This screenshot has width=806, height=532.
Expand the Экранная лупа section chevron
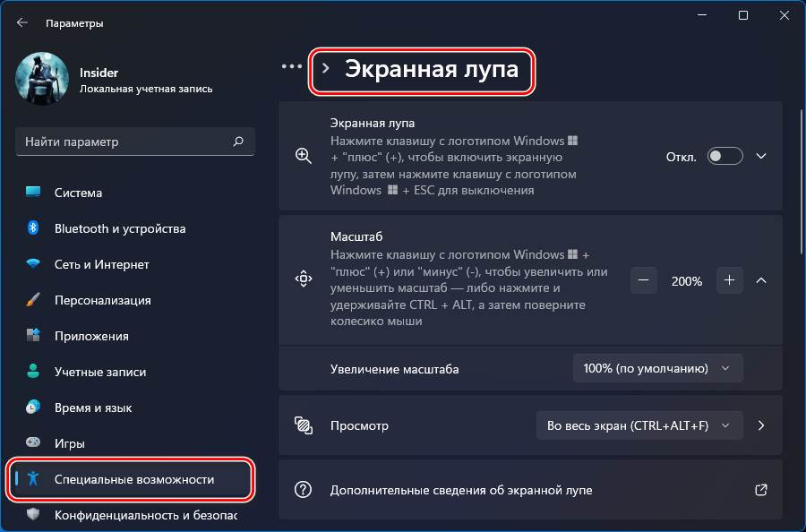pyautogui.click(x=761, y=156)
